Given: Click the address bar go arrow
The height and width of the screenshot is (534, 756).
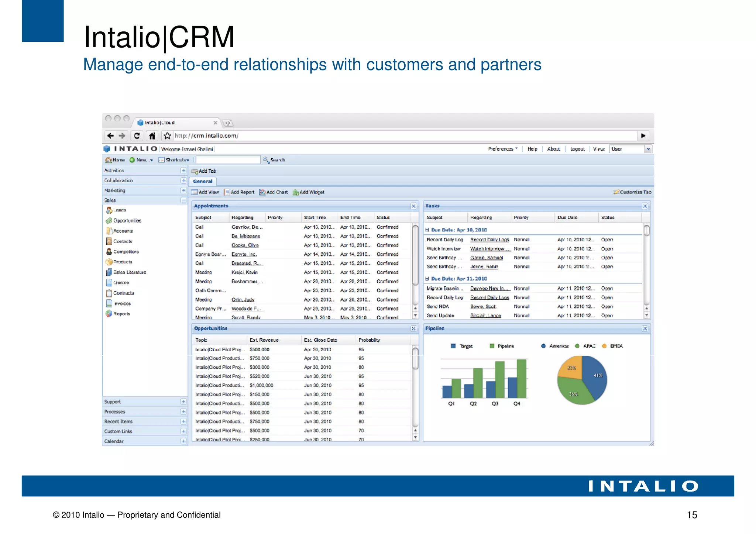Looking at the screenshot, I should point(643,136).
